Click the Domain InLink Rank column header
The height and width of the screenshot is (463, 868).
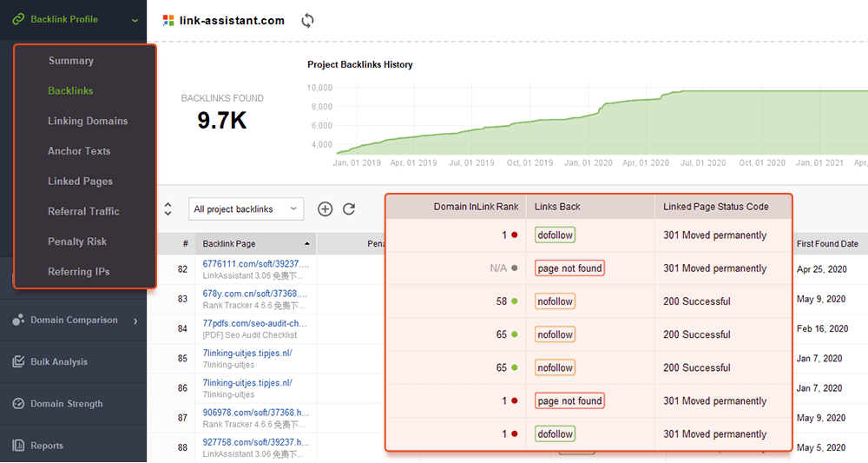coord(476,207)
